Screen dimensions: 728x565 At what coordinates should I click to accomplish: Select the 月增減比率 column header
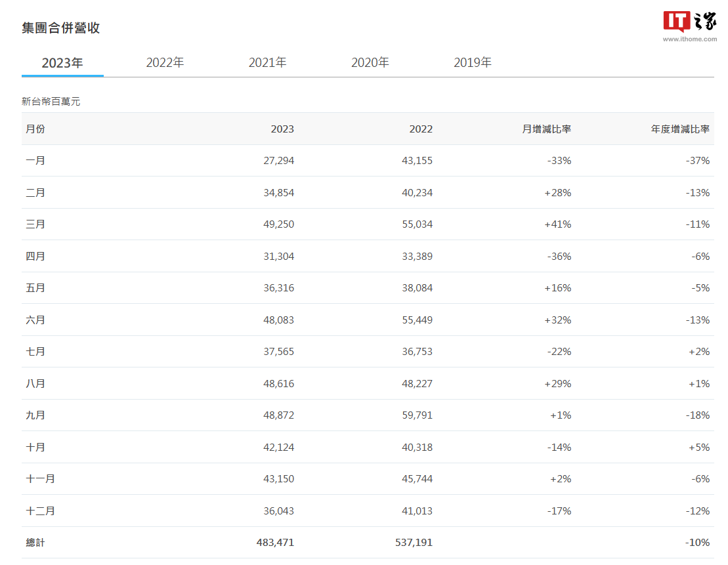(x=546, y=129)
